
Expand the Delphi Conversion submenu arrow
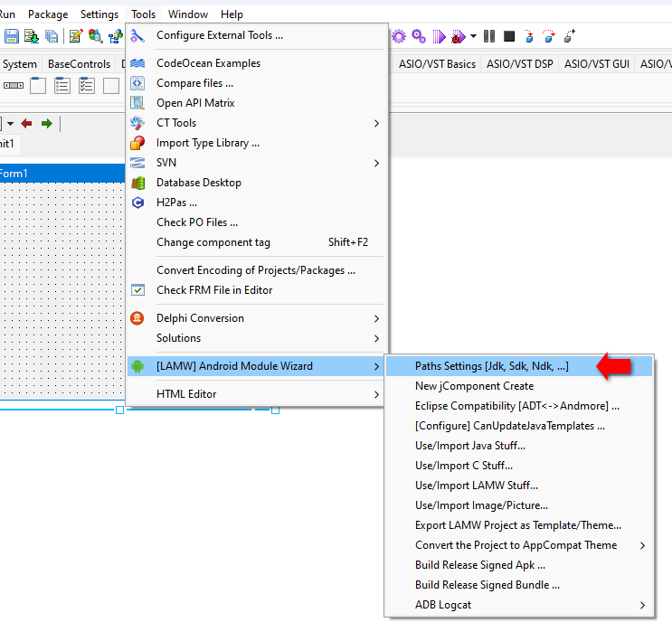(376, 319)
